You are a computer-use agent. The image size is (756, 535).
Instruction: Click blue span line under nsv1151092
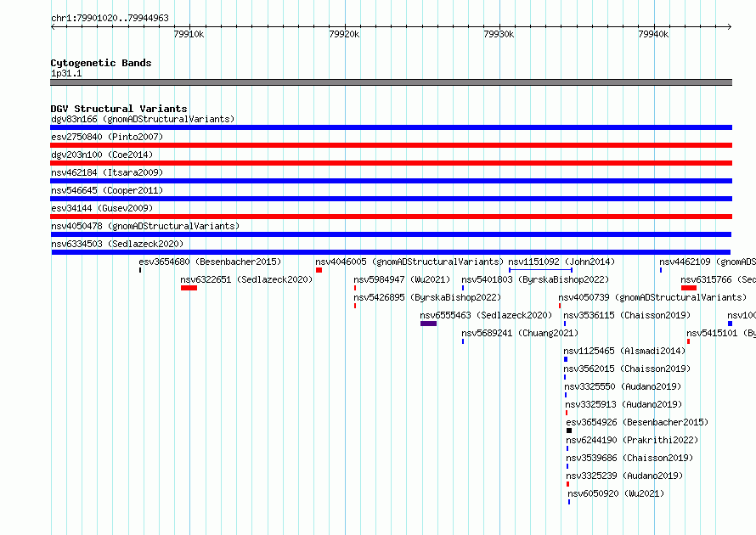click(540, 270)
